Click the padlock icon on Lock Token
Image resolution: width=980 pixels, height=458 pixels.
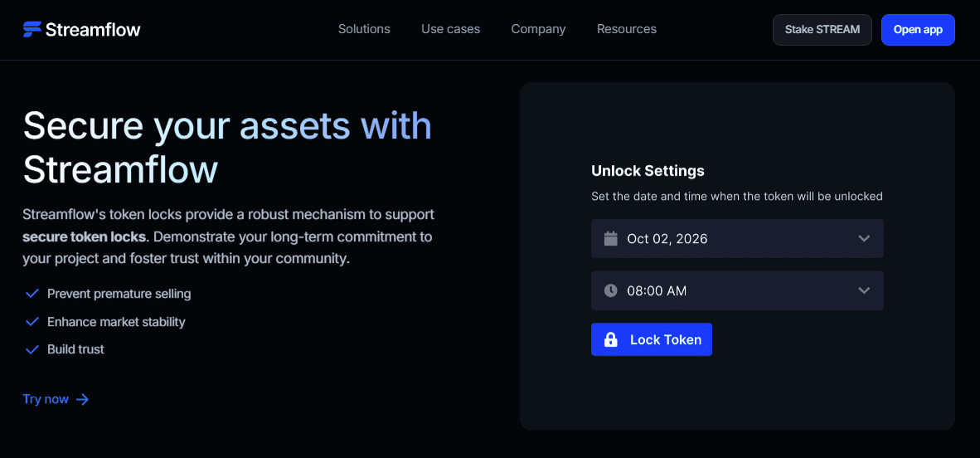coord(610,339)
